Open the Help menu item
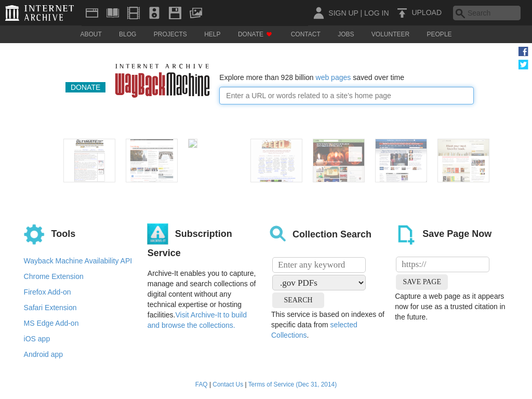The width and height of the screenshot is (532, 399). coord(212,34)
